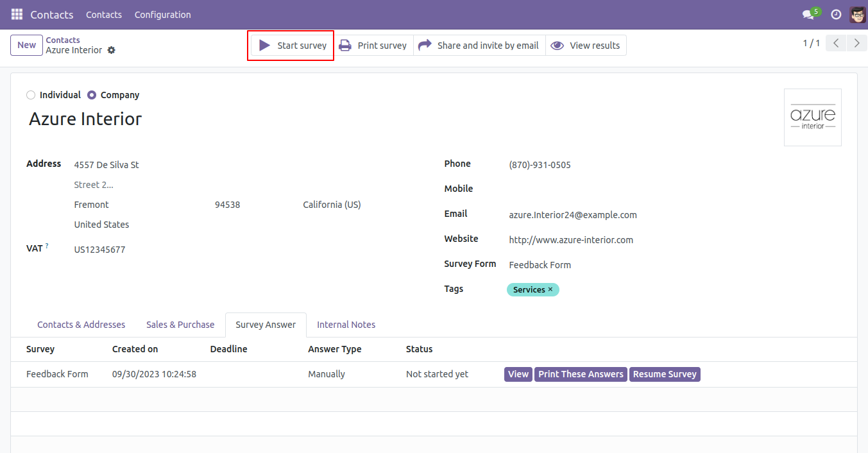The width and height of the screenshot is (868, 453).
Task: Sort by the Status column header
Action: (420, 349)
